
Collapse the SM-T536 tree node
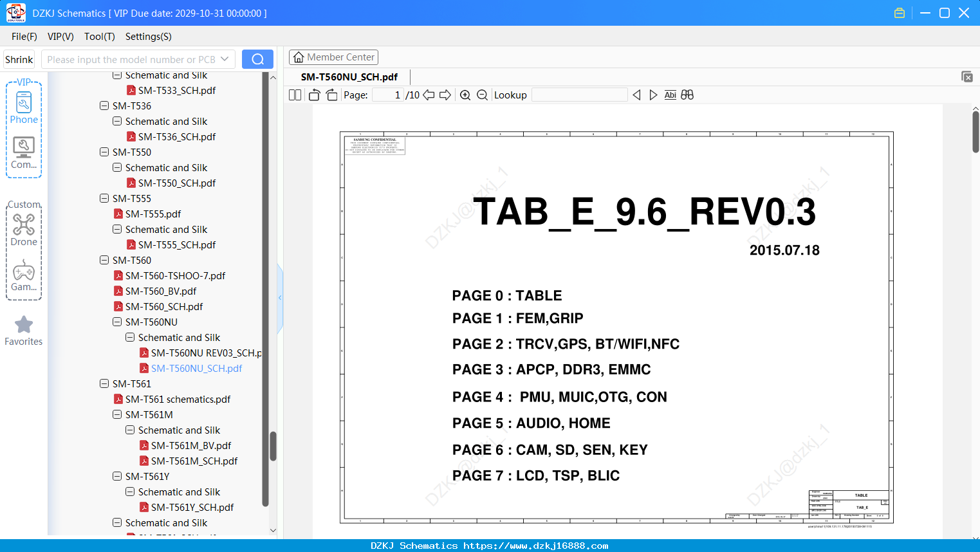coord(104,106)
